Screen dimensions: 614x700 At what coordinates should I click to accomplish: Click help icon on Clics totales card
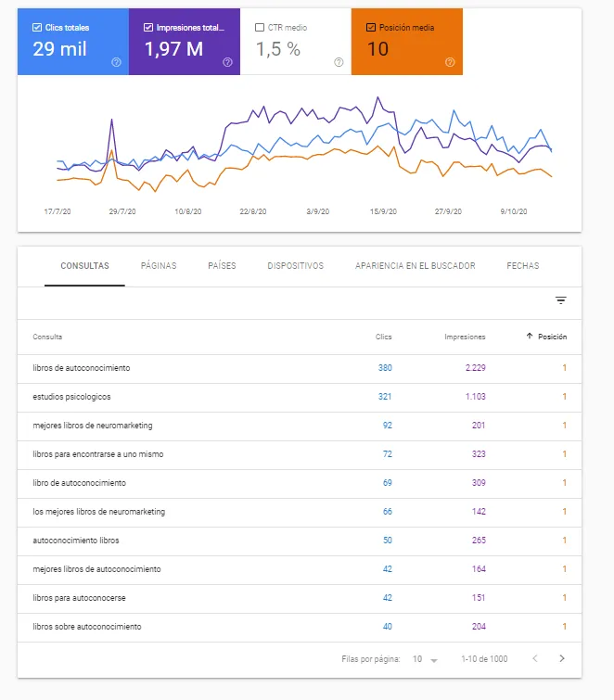point(116,62)
